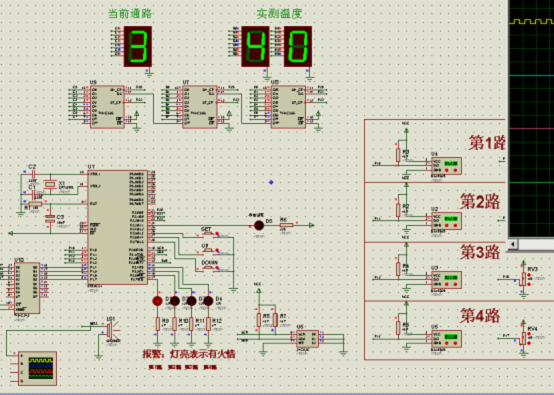
Task: Adjust the RV4 potentiometer
Action: point(523,338)
